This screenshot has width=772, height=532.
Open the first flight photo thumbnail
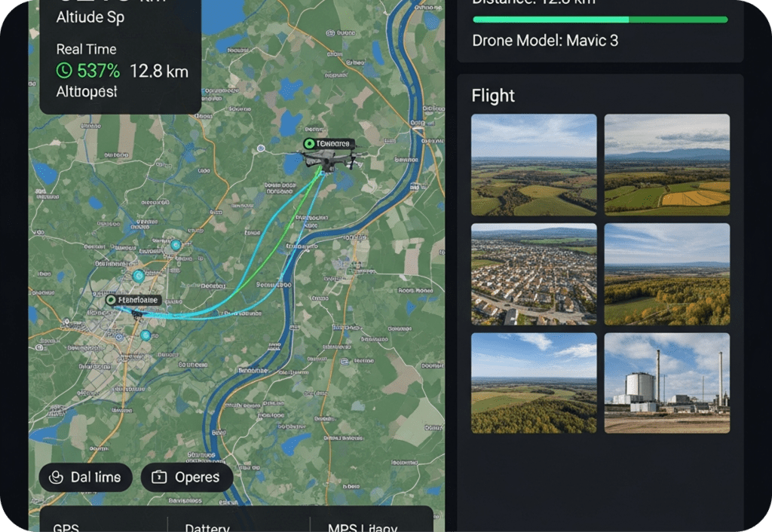pyautogui.click(x=534, y=165)
